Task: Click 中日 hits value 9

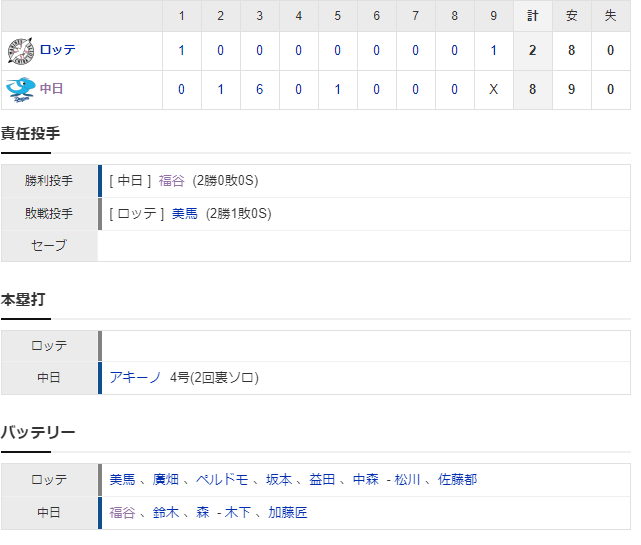Action: coord(572,90)
